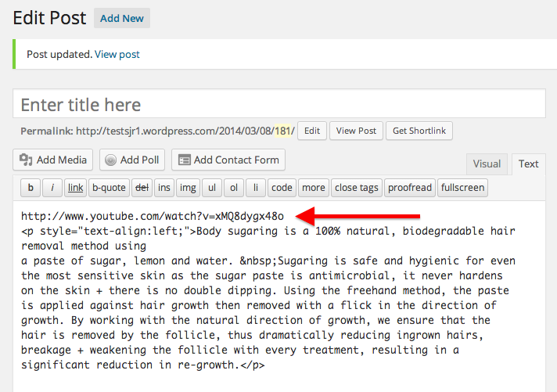Click the Add Contact Form button

pyautogui.click(x=228, y=160)
